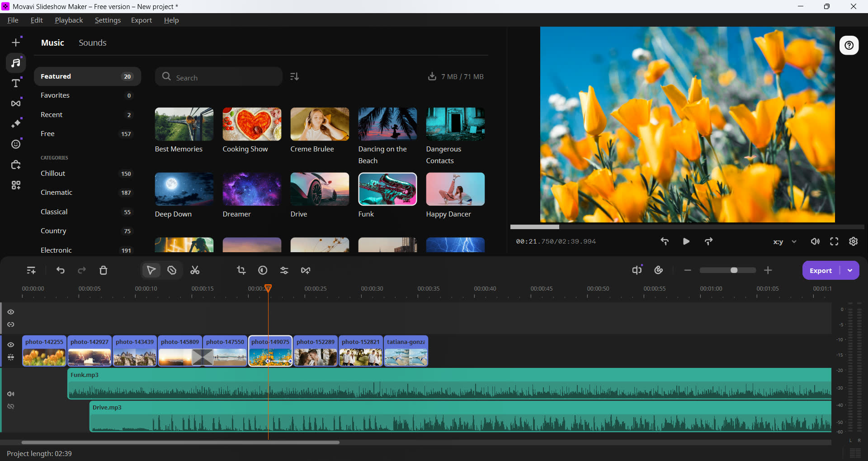Toggle visibility of the top overlay track
The image size is (868, 461).
point(11,312)
